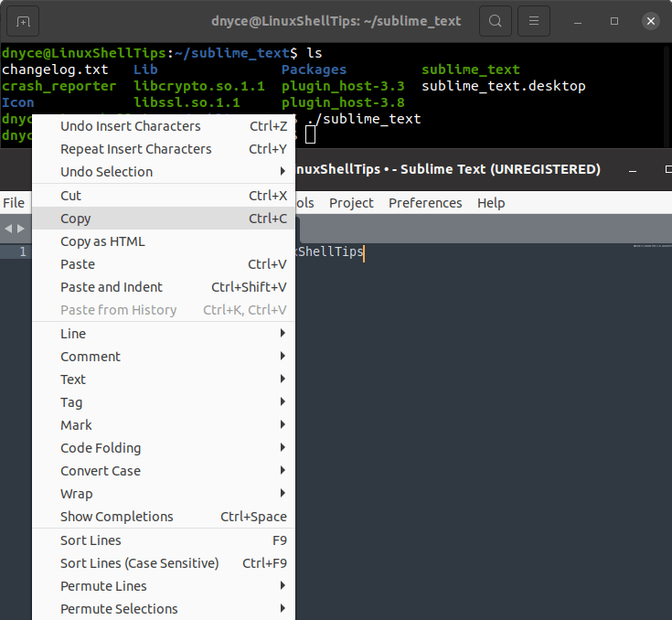Screen dimensions: 672x620
Task: Click the Icon directory name in terminal
Action: (x=18, y=102)
